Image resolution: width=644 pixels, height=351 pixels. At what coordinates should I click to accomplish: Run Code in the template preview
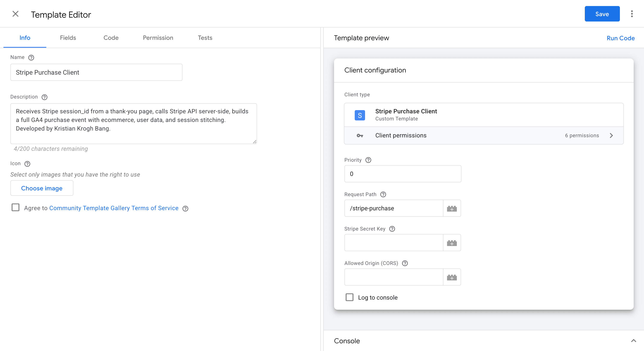[x=621, y=38]
